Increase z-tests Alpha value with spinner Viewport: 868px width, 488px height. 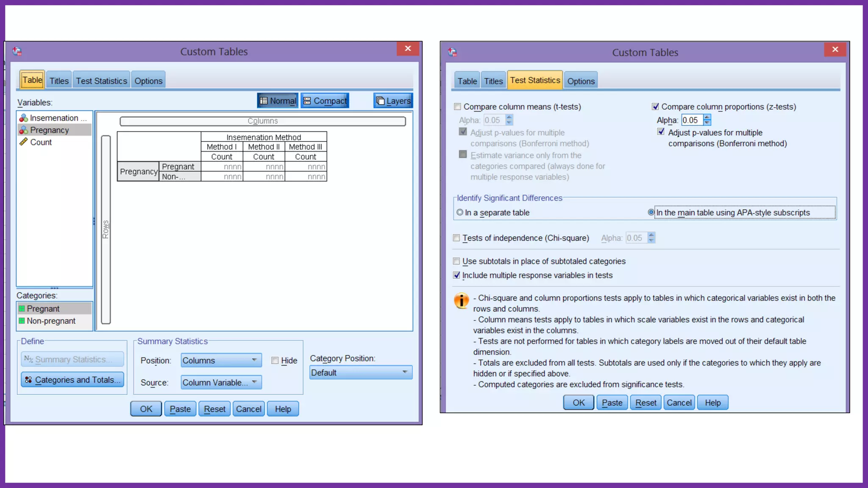pos(707,118)
